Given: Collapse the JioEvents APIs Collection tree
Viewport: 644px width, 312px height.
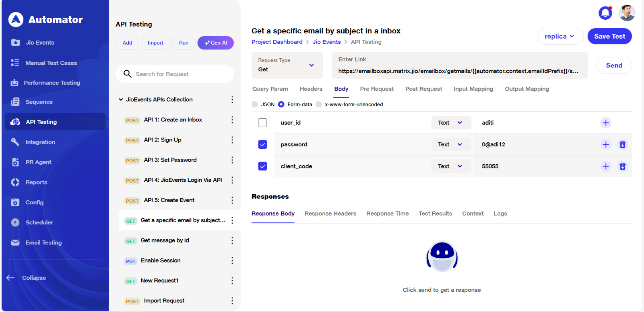Looking at the screenshot, I should coord(121,99).
